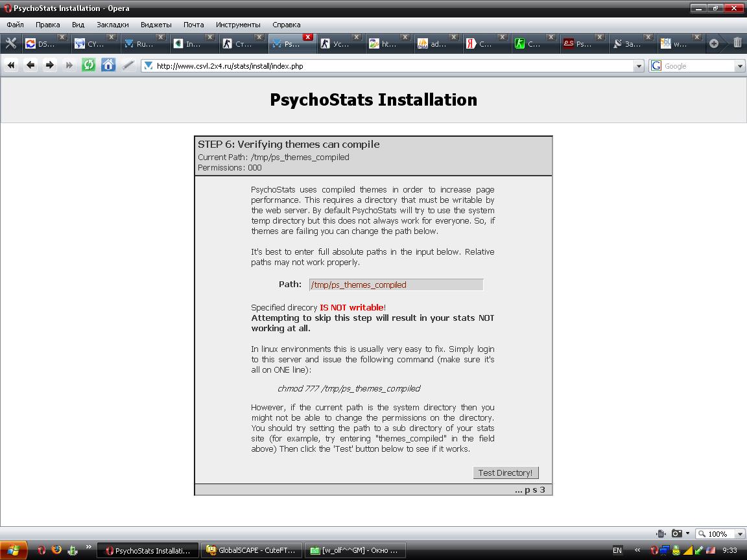Click the network monitors tray icon
The image size is (747, 560).
[x=665, y=550]
